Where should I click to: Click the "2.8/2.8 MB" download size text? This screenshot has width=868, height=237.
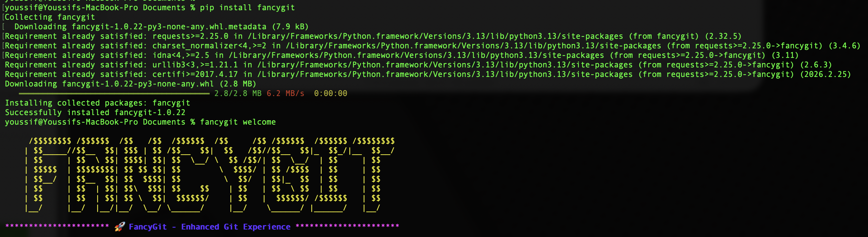pos(238,93)
